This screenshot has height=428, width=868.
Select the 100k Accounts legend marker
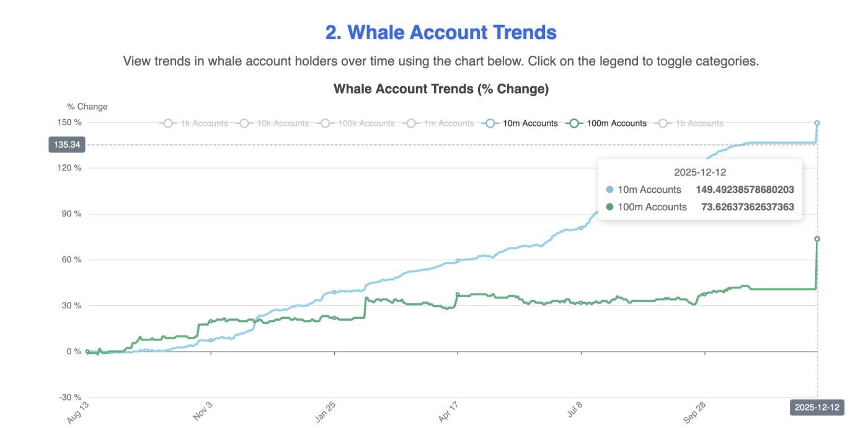(325, 123)
